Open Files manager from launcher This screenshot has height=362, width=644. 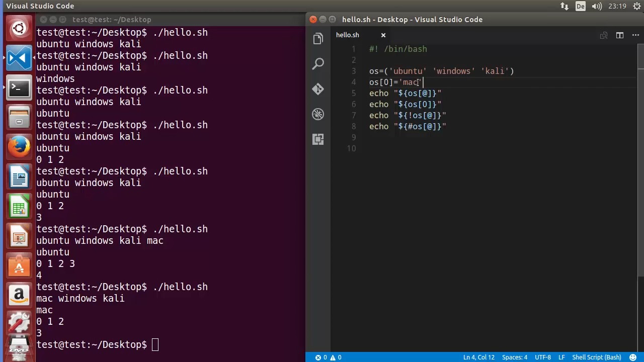(19, 118)
